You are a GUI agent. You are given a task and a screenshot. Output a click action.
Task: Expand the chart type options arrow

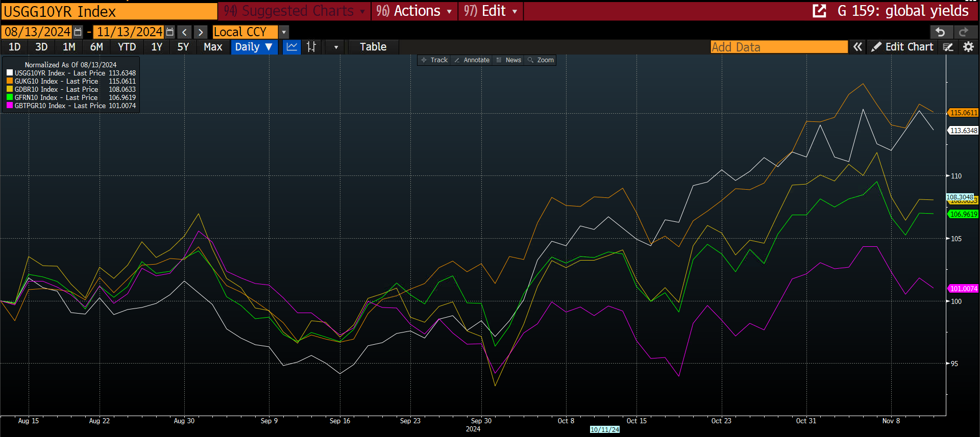pos(336,47)
